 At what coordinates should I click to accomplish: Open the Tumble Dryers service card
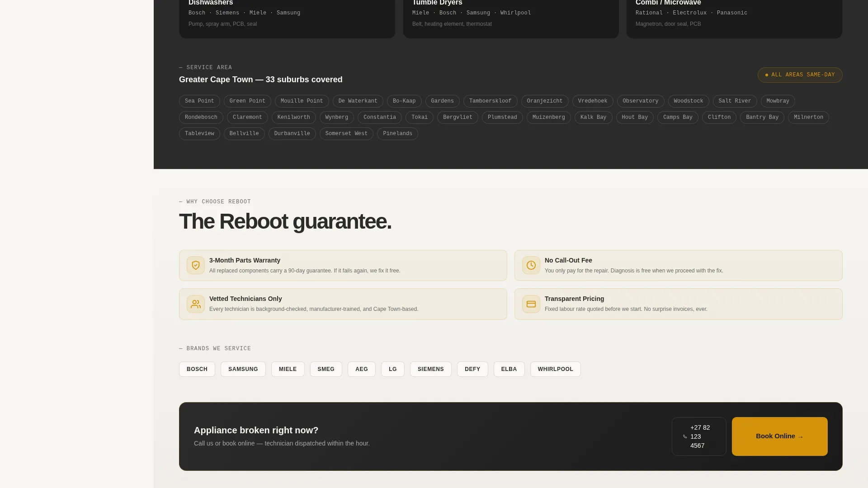coord(511,18)
